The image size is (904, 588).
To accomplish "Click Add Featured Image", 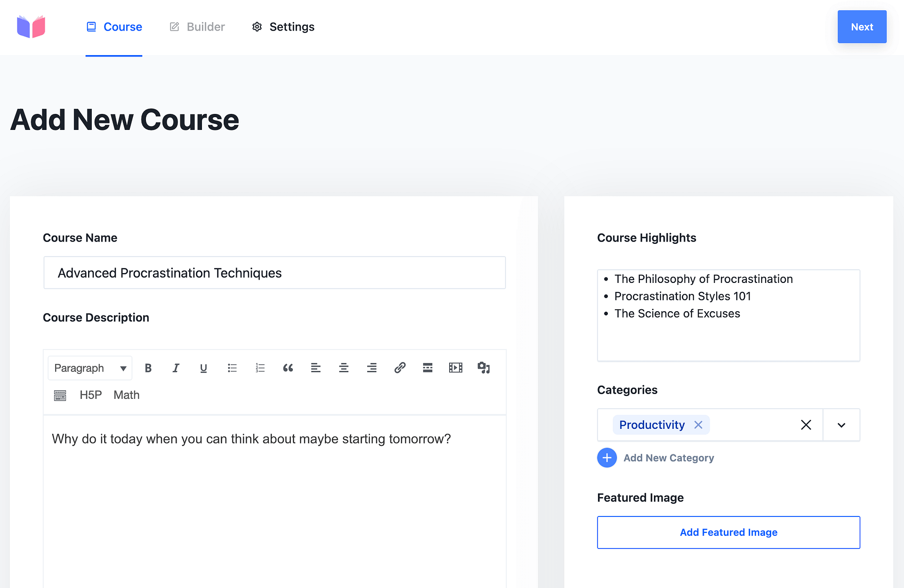I will pyautogui.click(x=728, y=532).
